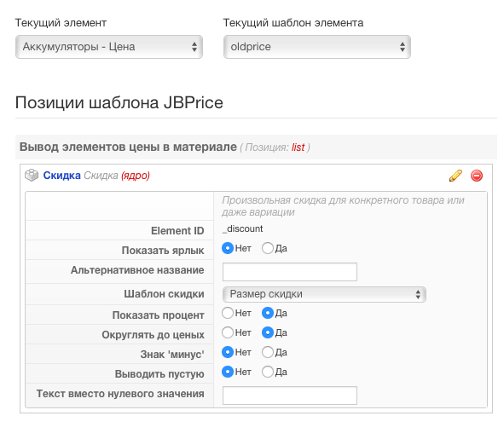Click the gray brick icon beside Скидка
Screen dimensions: 504x439
pyautogui.click(x=32, y=175)
